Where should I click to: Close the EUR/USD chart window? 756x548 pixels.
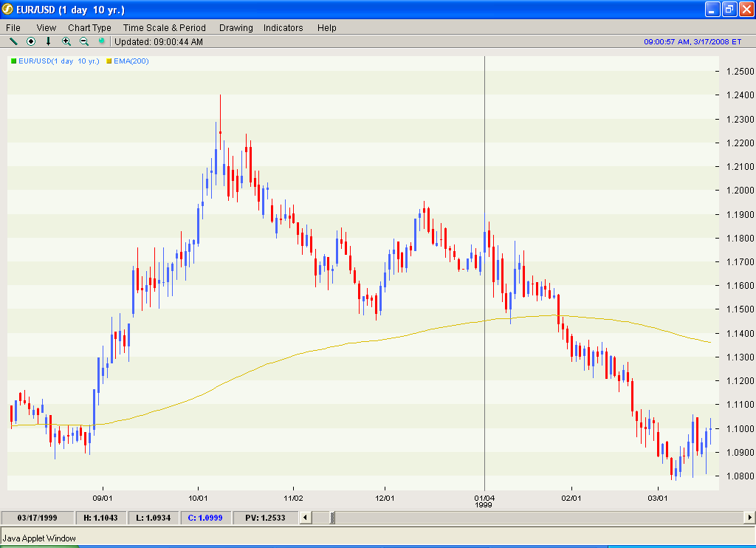point(746,9)
